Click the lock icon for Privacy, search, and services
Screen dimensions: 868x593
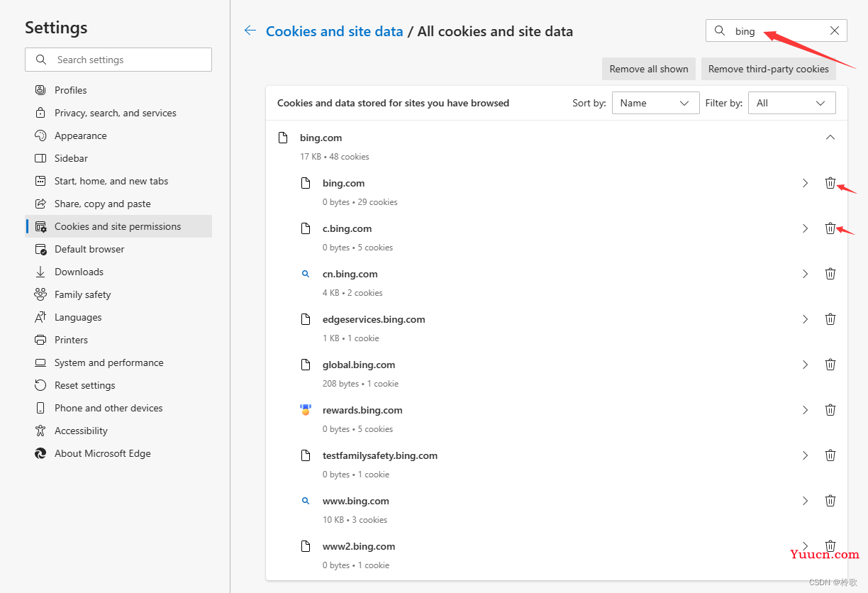click(x=40, y=113)
